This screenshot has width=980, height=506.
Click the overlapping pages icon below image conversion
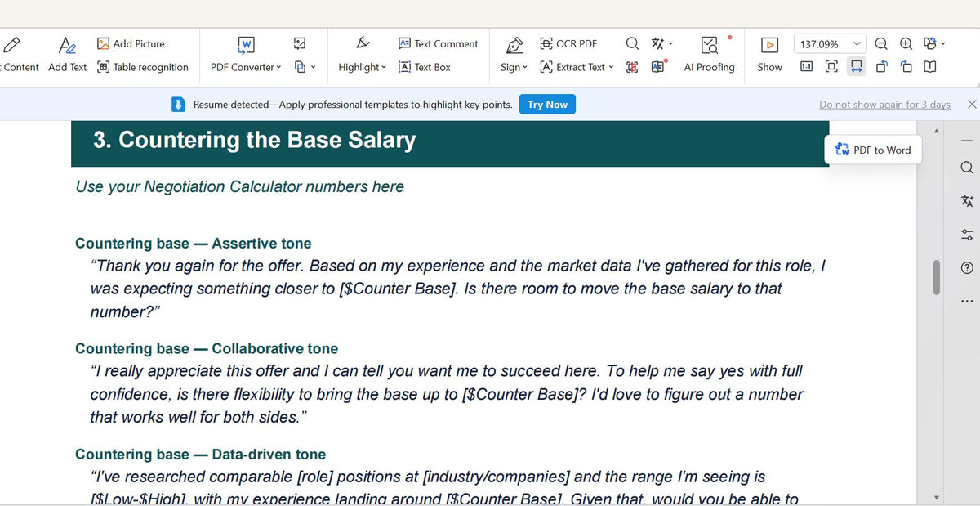pos(300,67)
